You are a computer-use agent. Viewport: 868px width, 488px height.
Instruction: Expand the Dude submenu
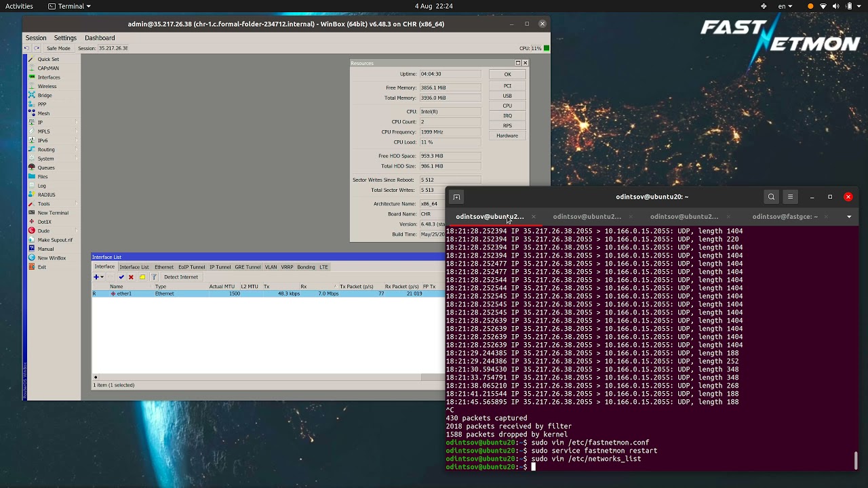click(54, 231)
